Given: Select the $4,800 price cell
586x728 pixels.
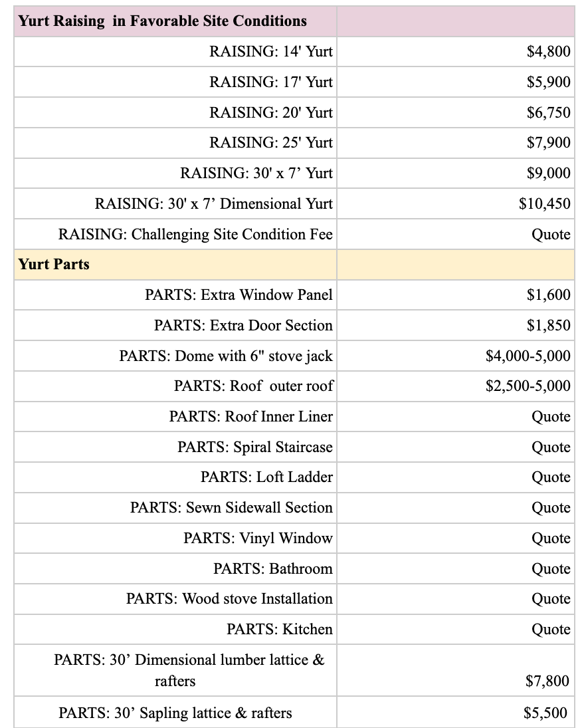Looking at the screenshot, I should pos(548,51).
